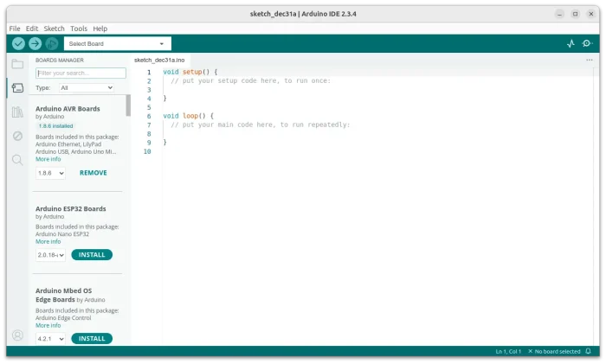Open the Help menu
Image resolution: width=606 pixels, height=364 pixels.
click(x=100, y=29)
